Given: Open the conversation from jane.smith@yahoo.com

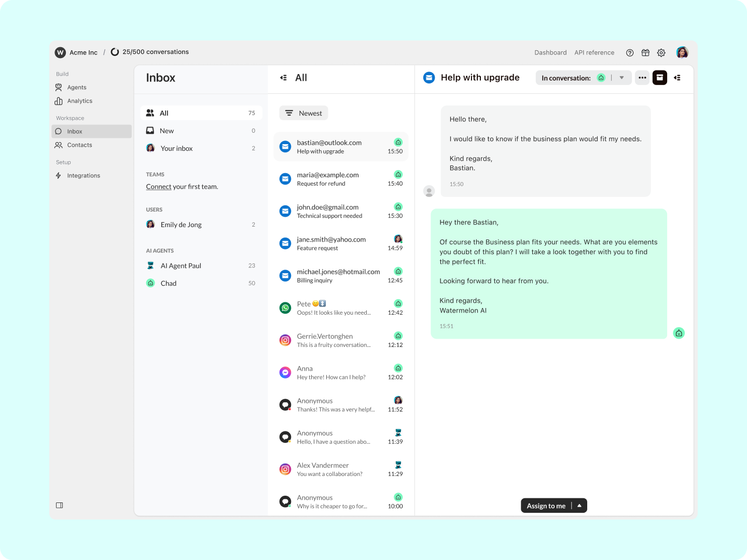Looking at the screenshot, I should (x=331, y=243).
